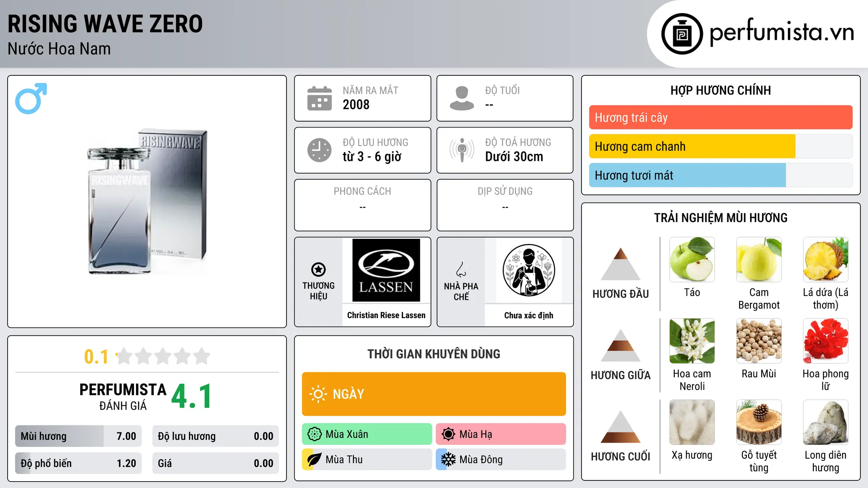Click the calendar icon beside Năm ra mắt

pos(320,98)
